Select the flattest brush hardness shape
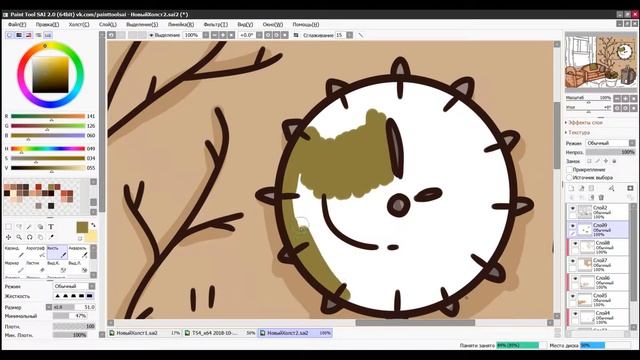Screen dimensions: 640x360 point(89,296)
